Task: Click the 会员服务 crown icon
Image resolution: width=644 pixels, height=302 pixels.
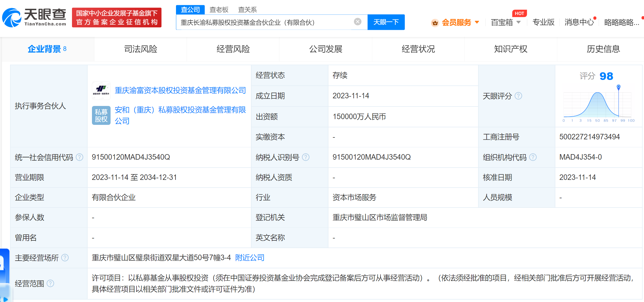Action: (x=435, y=22)
